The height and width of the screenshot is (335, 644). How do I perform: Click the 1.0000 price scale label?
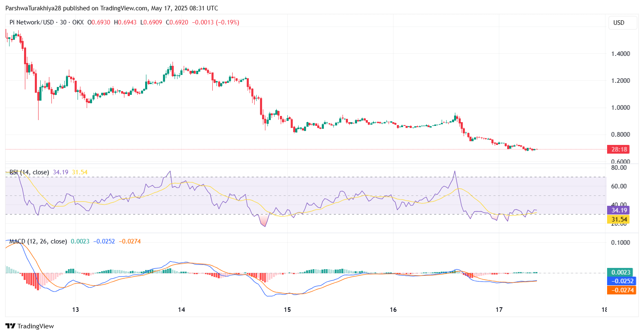[620, 108]
